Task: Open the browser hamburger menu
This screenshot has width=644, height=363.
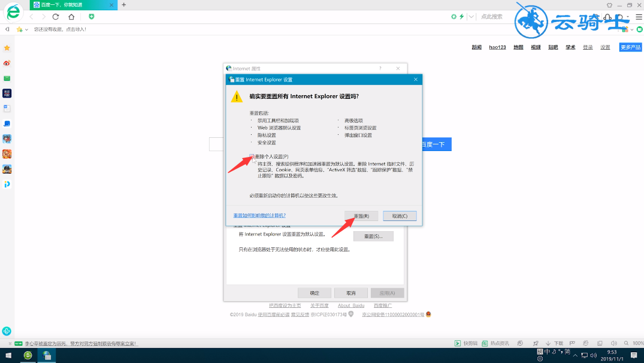Action: [x=639, y=17]
